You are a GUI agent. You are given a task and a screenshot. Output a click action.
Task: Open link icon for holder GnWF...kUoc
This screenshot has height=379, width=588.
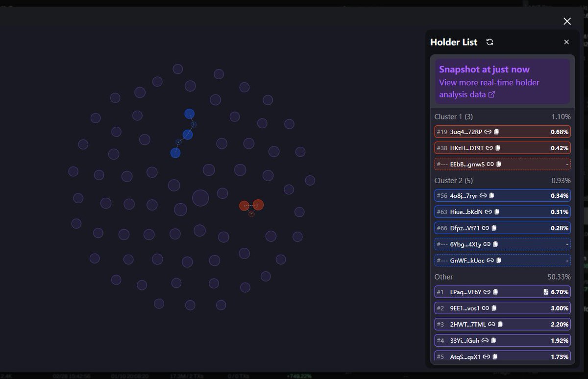(490, 261)
